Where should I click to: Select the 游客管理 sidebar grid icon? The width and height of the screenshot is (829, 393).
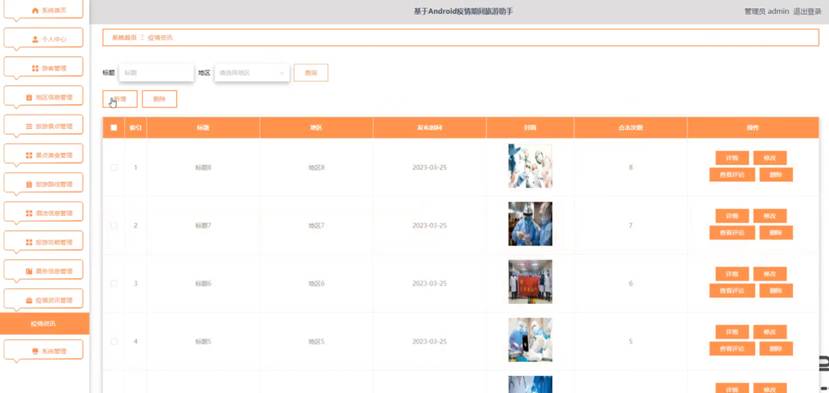tap(35, 68)
